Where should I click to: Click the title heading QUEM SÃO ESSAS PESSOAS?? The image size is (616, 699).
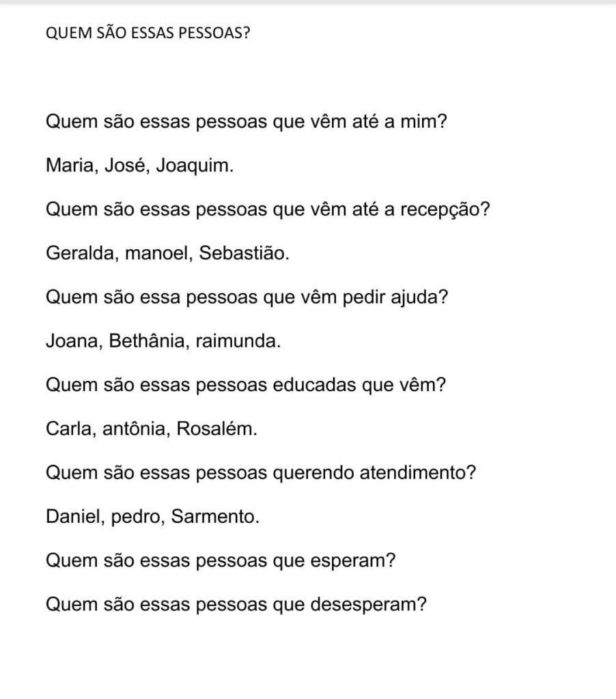[148, 34]
